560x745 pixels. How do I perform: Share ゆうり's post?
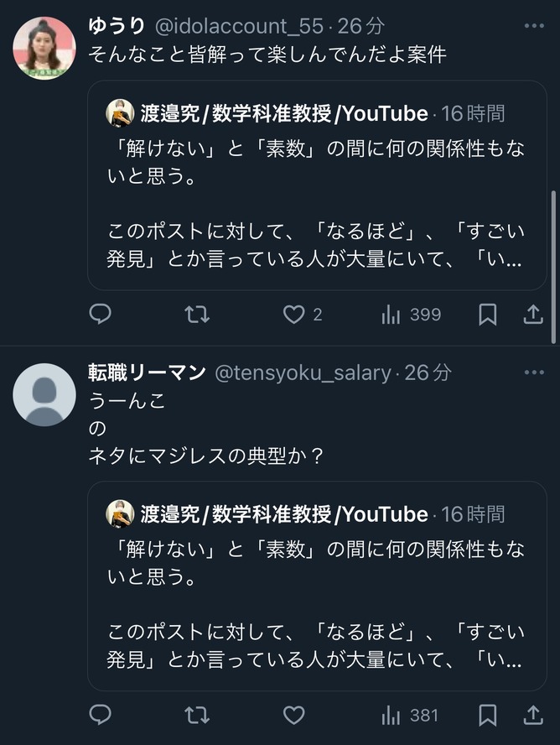pos(532,315)
